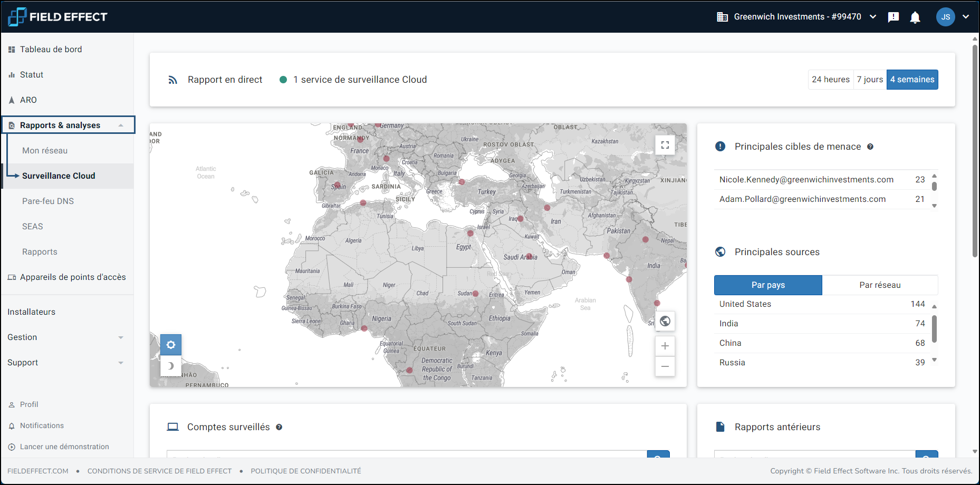Zoom in on the map
Viewport: 980px width, 485px height.
coord(665,346)
